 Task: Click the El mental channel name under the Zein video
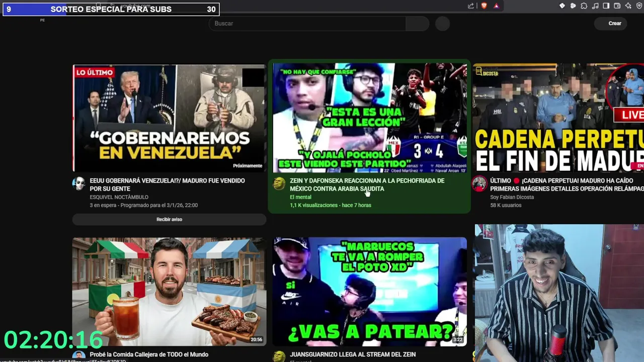point(300,197)
